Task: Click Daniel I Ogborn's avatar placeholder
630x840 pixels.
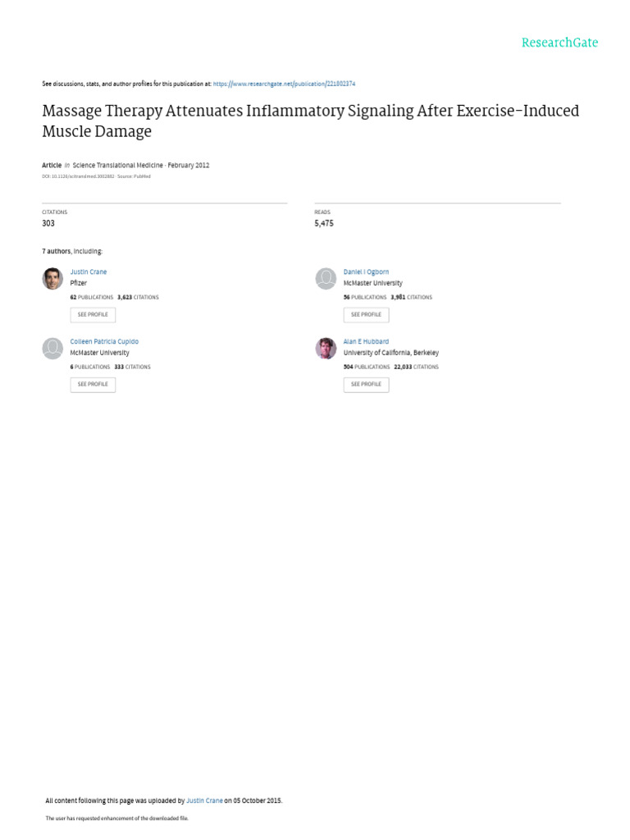Action: (x=326, y=279)
